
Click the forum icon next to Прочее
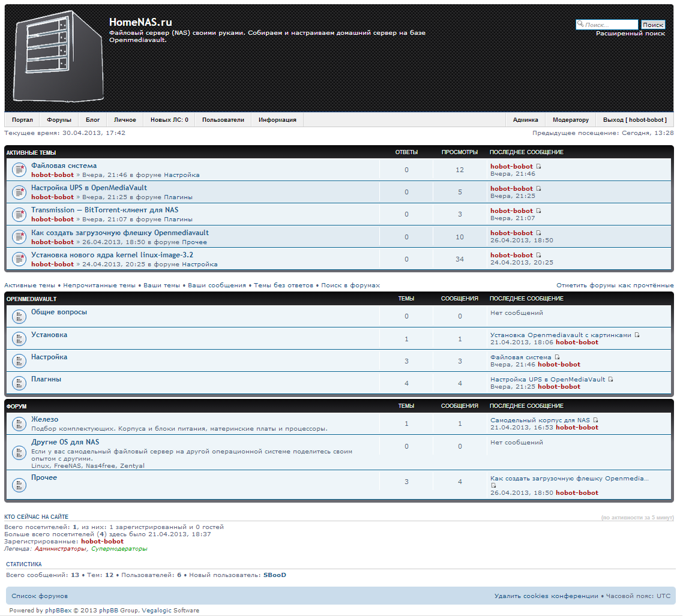[x=19, y=482]
